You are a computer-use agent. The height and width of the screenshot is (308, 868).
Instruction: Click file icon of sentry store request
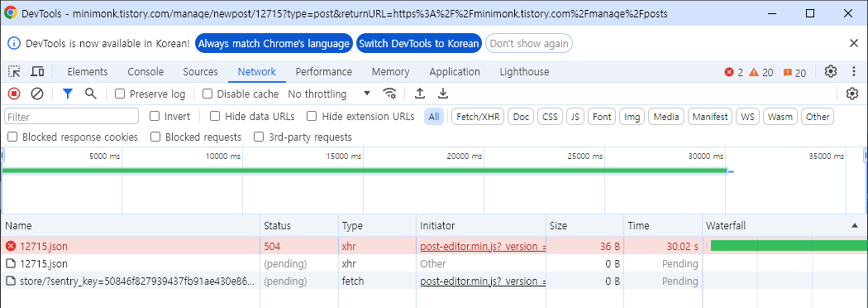(10, 281)
